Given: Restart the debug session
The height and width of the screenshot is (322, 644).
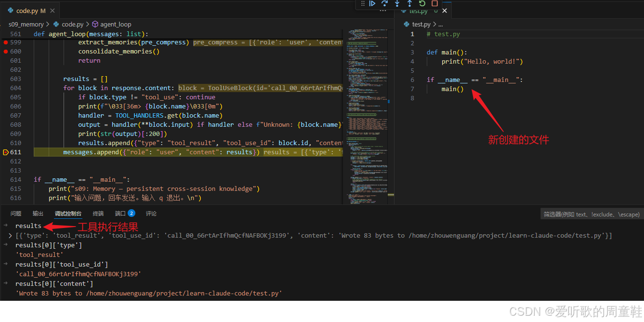Looking at the screenshot, I should point(422,3).
